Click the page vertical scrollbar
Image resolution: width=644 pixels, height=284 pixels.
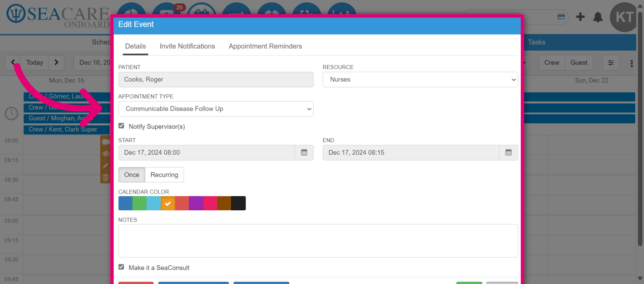click(x=640, y=129)
